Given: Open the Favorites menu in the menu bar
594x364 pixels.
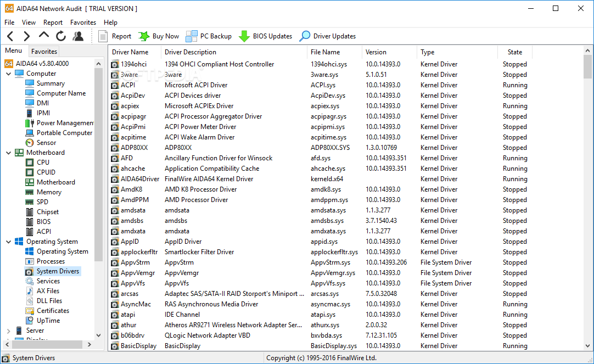Looking at the screenshot, I should tap(83, 23).
